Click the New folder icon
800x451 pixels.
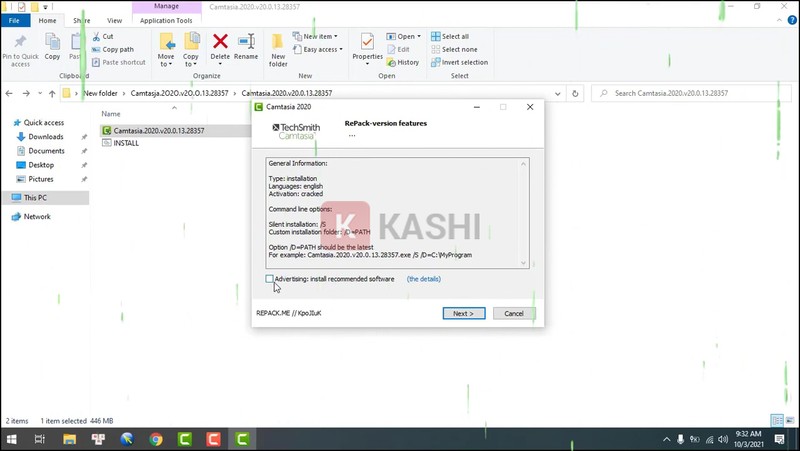tap(278, 47)
